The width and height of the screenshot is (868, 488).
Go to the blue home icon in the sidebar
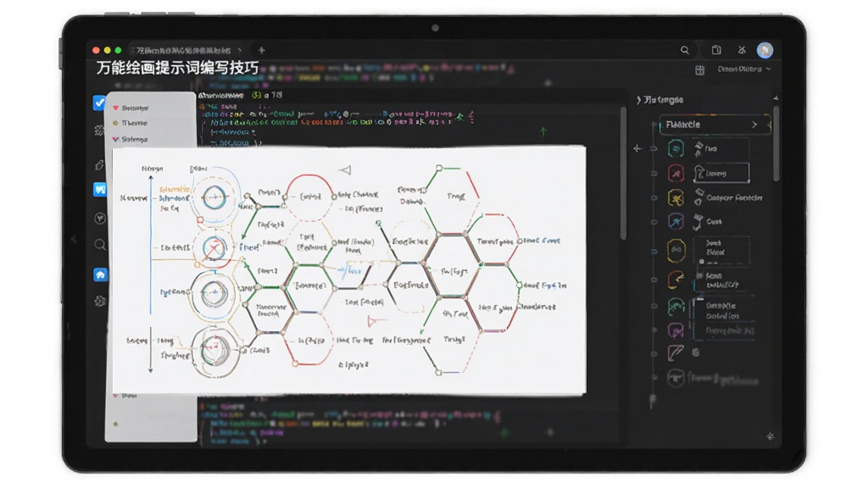[100, 274]
